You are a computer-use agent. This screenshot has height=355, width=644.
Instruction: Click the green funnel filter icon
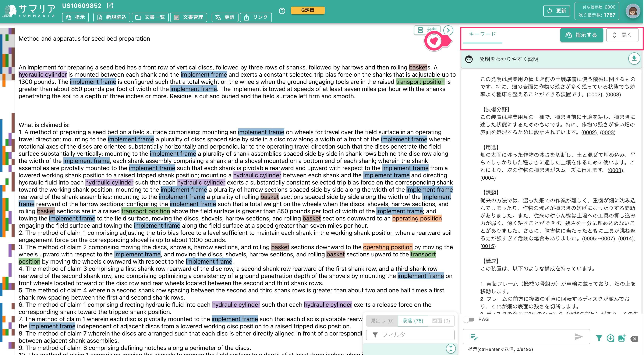[599, 338]
